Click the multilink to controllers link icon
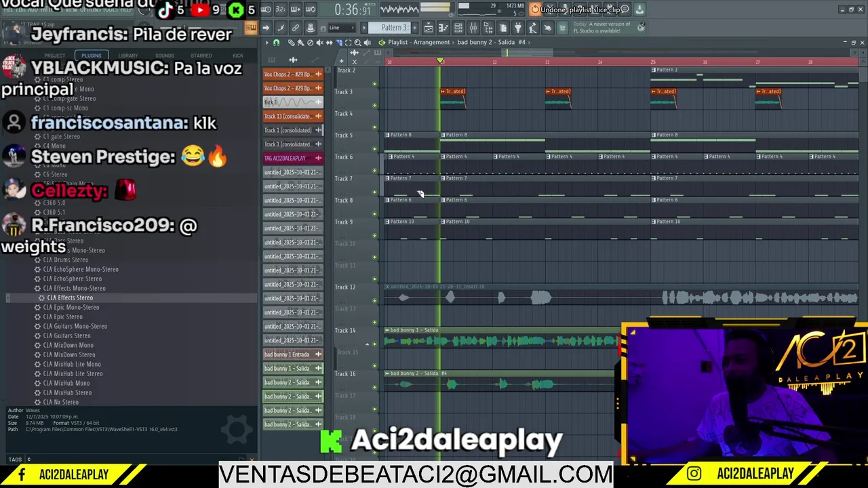The width and height of the screenshot is (868, 488). click(x=296, y=28)
